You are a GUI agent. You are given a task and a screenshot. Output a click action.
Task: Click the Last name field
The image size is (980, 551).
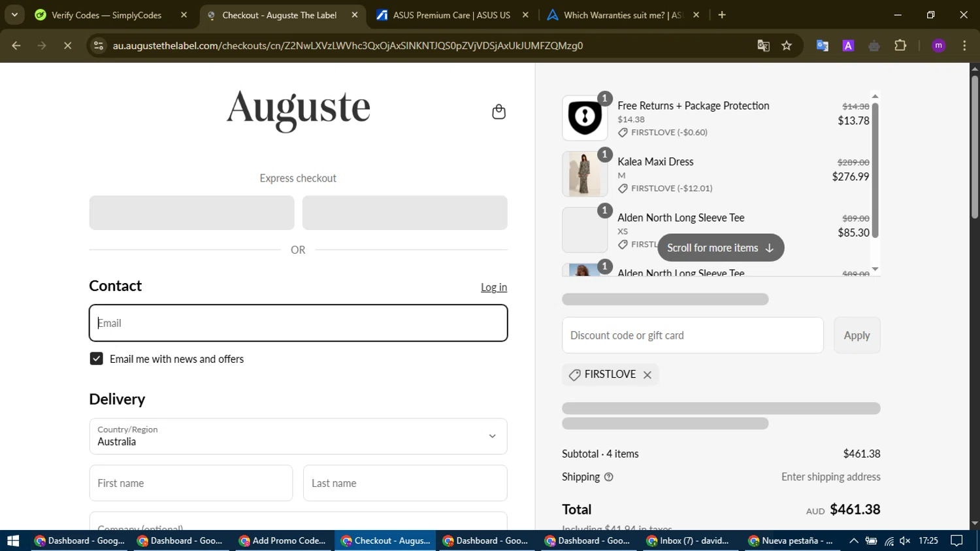click(x=405, y=483)
